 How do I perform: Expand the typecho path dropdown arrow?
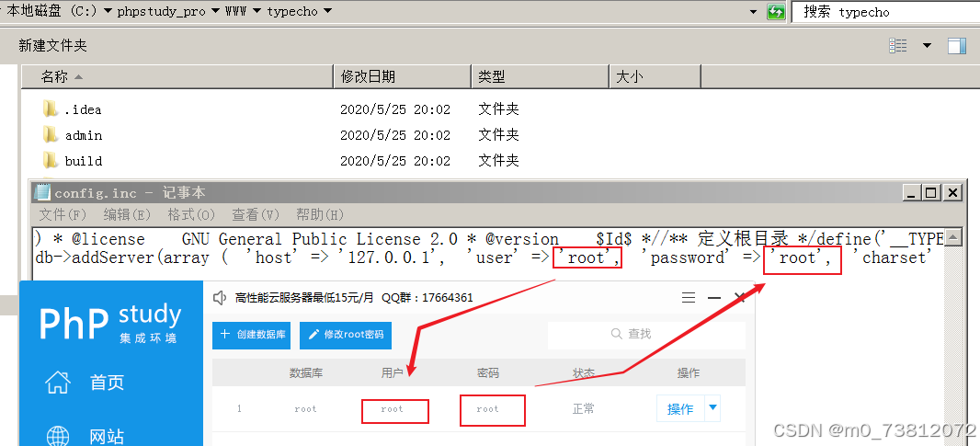click(327, 11)
